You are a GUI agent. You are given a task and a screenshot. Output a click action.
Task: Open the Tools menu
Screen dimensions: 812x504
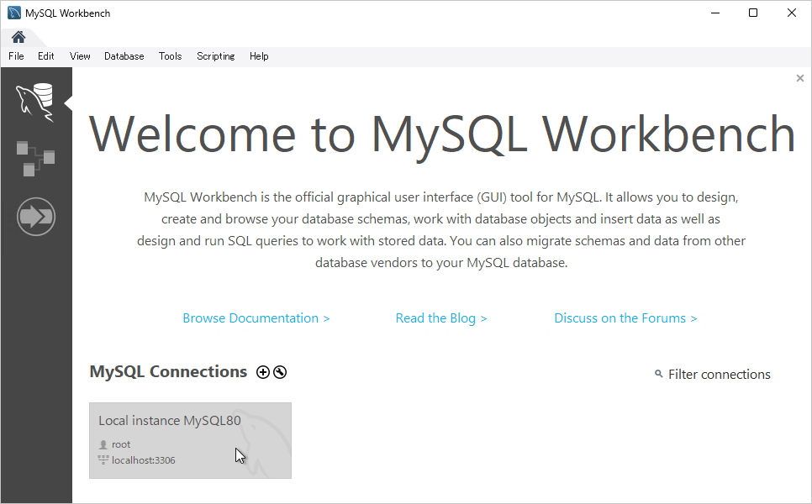pyautogui.click(x=170, y=56)
